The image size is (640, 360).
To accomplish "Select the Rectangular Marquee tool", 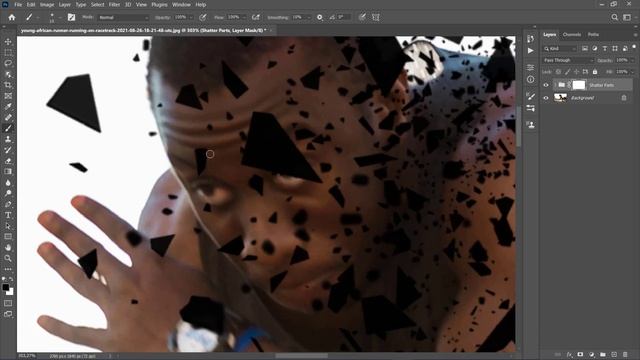I will coord(8,52).
